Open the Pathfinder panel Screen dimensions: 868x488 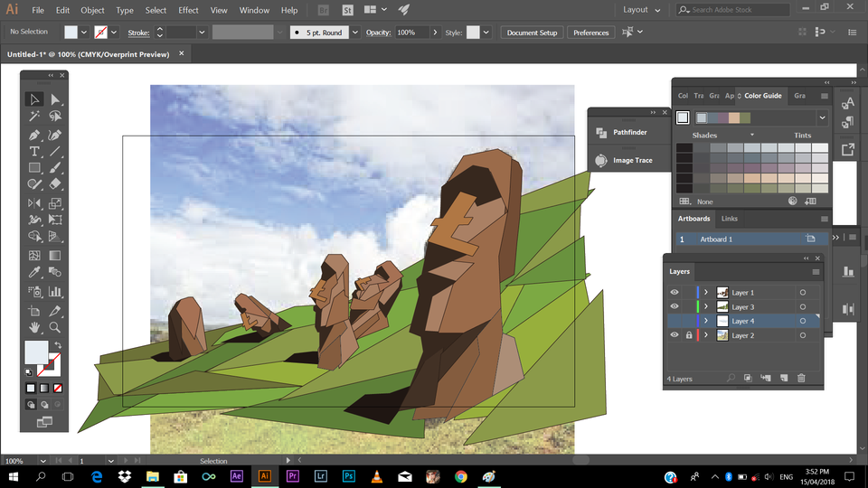(x=629, y=133)
